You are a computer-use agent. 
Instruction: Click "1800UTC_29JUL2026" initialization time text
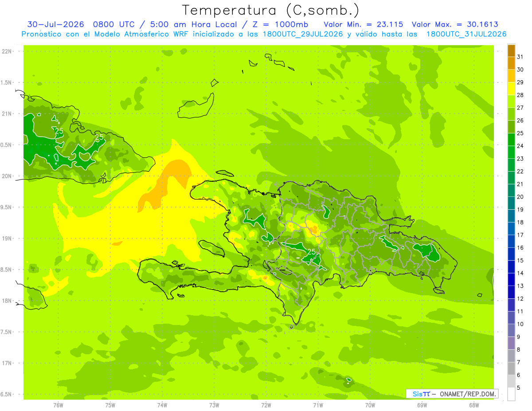coord(303,34)
